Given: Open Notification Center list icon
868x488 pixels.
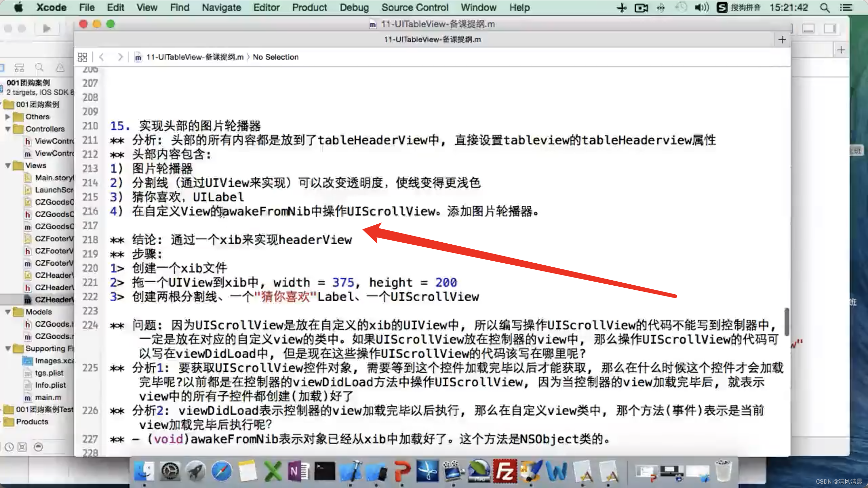Looking at the screenshot, I should (846, 7).
